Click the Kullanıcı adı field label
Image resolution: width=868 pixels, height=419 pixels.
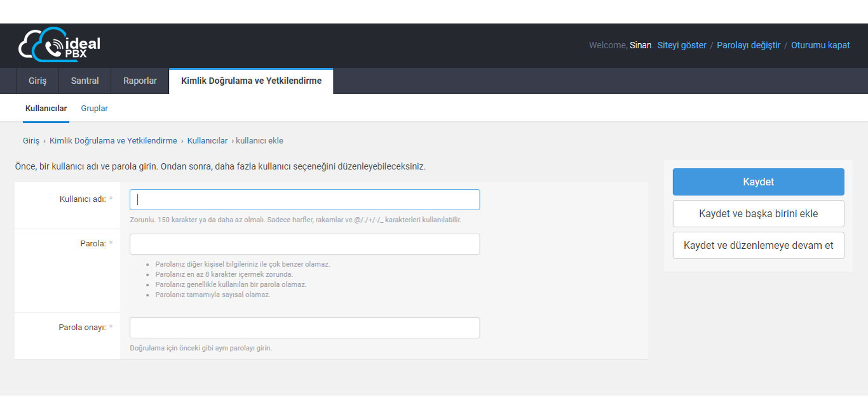(82, 199)
